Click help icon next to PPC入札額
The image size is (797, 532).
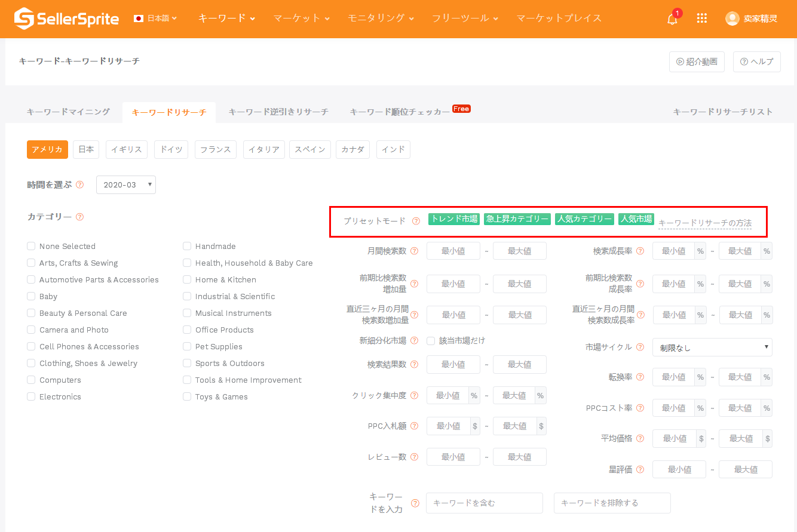(x=414, y=426)
